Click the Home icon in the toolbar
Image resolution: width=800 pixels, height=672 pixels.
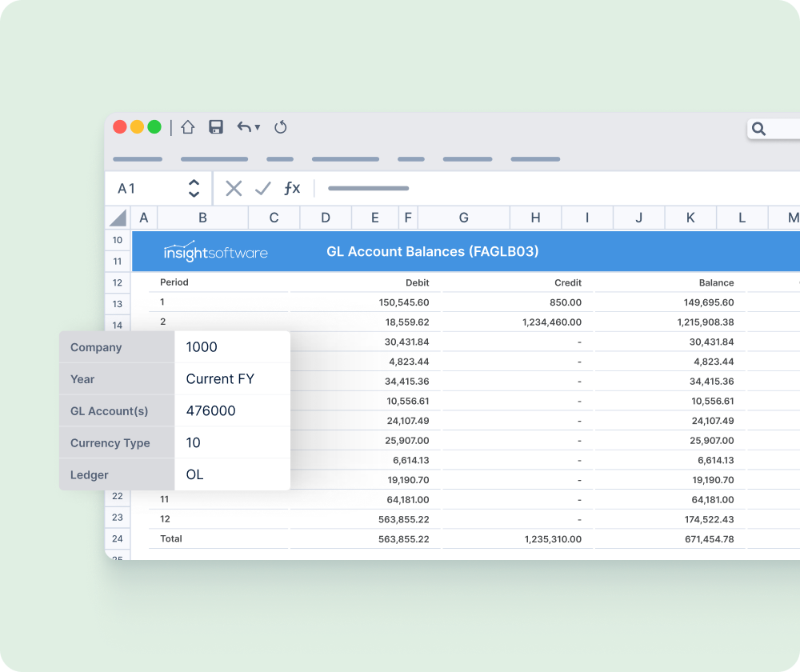[188, 126]
